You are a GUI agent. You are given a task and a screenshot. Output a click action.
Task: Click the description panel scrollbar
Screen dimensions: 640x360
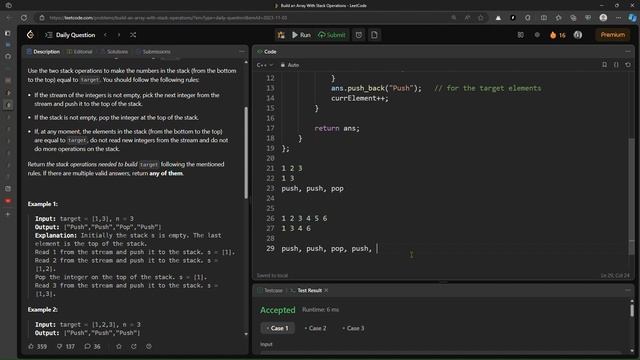(x=246, y=153)
